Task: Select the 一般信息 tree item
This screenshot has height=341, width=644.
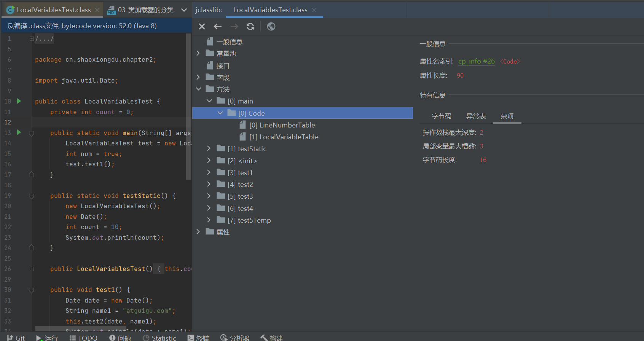Action: (x=229, y=42)
